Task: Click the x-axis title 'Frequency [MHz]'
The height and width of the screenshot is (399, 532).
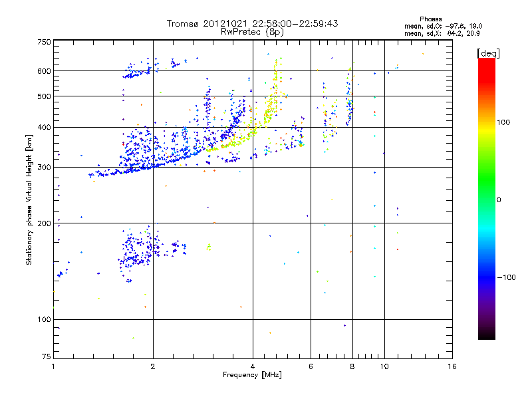Action: point(252,375)
